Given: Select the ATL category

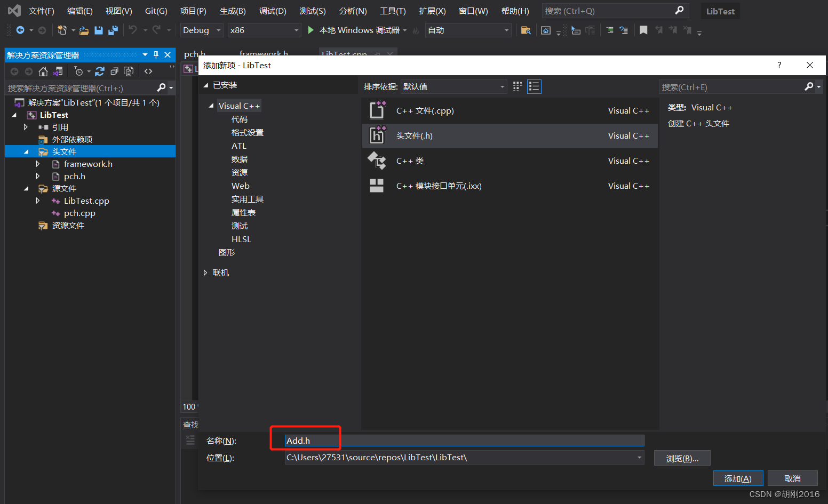Looking at the screenshot, I should click(x=239, y=146).
